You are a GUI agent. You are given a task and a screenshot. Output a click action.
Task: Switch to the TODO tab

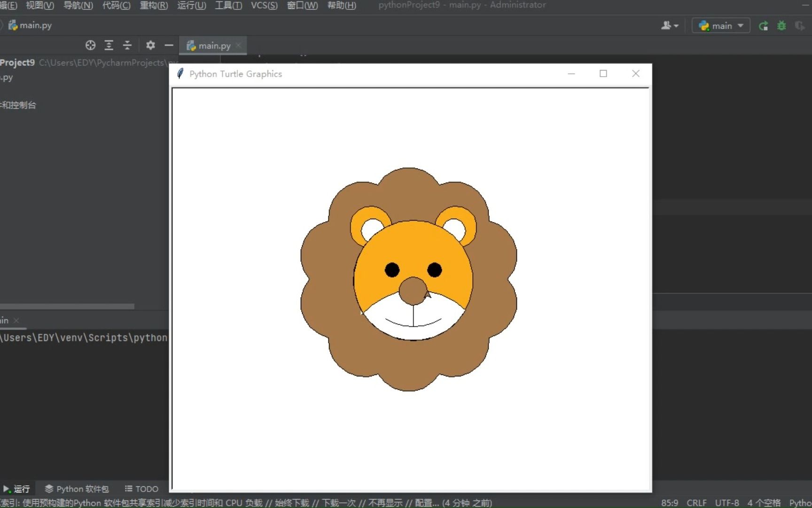141,489
